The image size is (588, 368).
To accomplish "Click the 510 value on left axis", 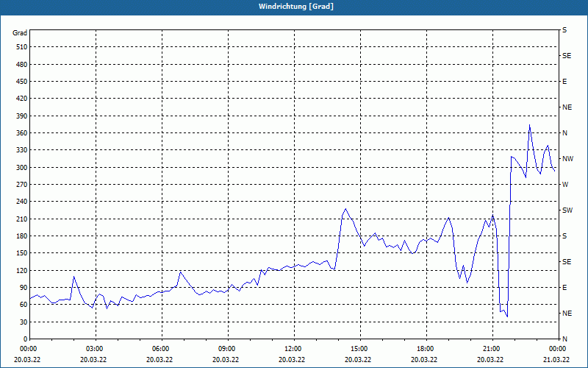I will pyautogui.click(x=21, y=47).
